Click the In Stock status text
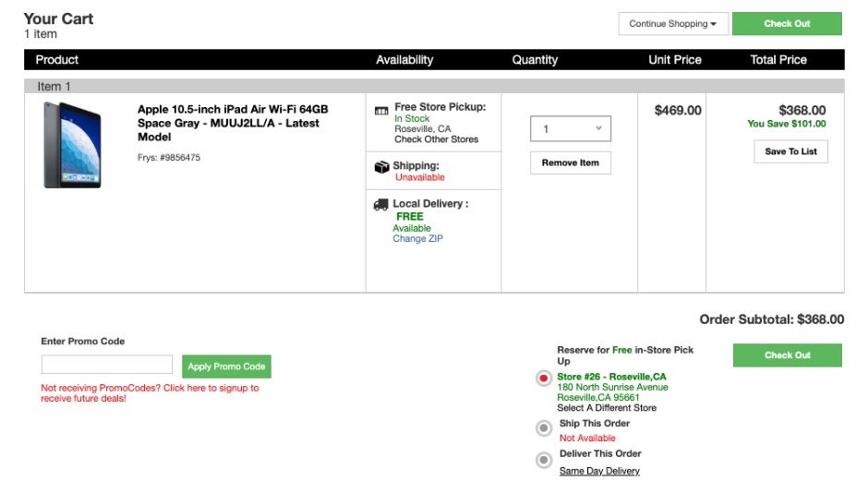 point(412,118)
